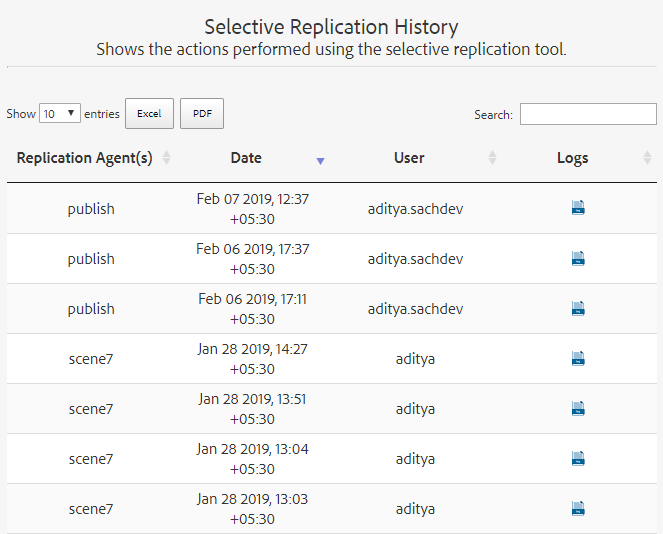Select 'Jan 28 2019, 13:04 +05:30' date cell
The width and height of the screenshot is (663, 534).
tap(252, 459)
